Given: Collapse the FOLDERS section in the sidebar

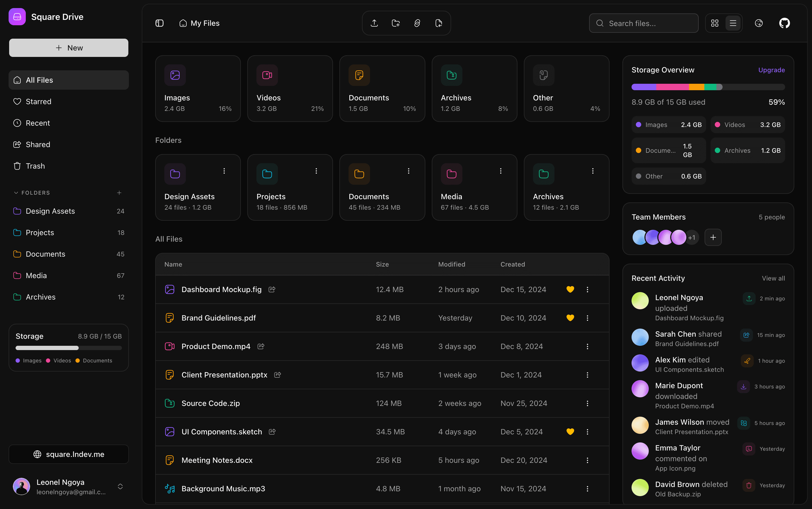Looking at the screenshot, I should coord(16,192).
